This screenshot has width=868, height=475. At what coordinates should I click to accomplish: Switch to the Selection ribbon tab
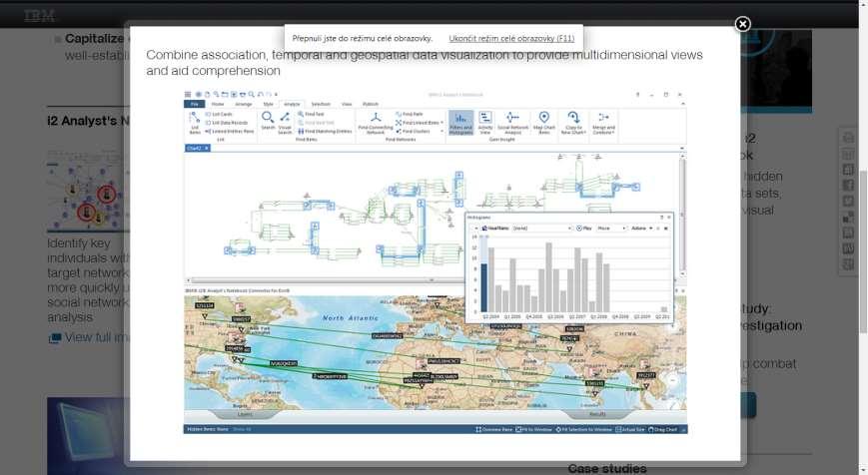[321, 104]
